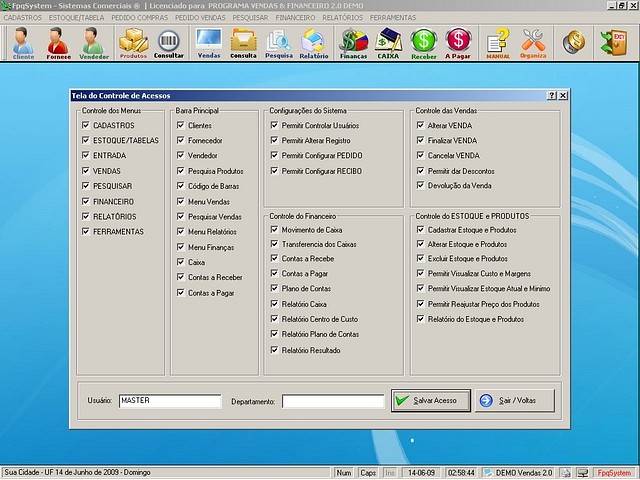The width and height of the screenshot is (640, 480).
Task: Disable Permitir Controlar Usuários checkbox
Action: [x=274, y=126]
